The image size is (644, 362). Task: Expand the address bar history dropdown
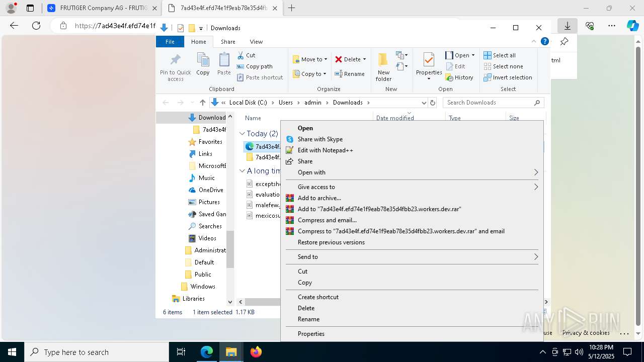pyautogui.click(x=424, y=103)
